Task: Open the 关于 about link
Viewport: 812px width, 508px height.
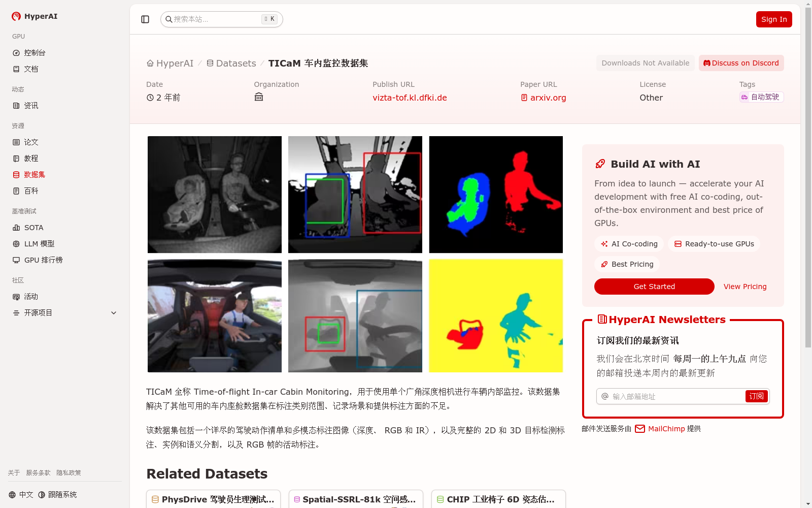Action: tap(14, 473)
